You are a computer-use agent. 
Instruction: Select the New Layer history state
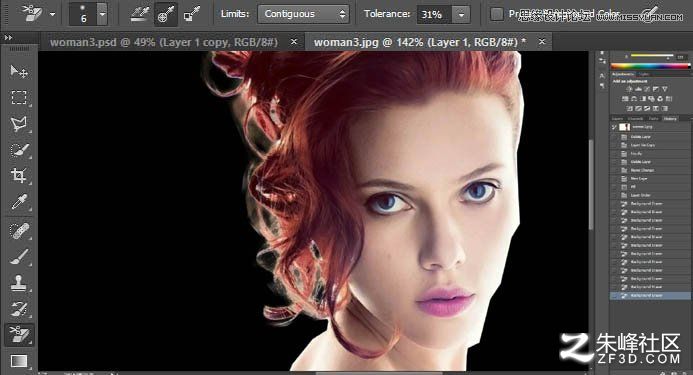coord(650,179)
